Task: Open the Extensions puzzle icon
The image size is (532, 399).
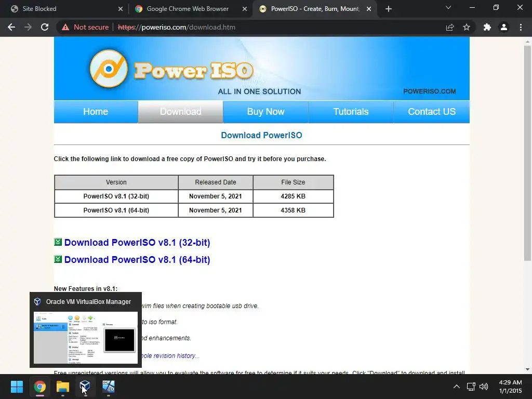Action: pyautogui.click(x=487, y=27)
